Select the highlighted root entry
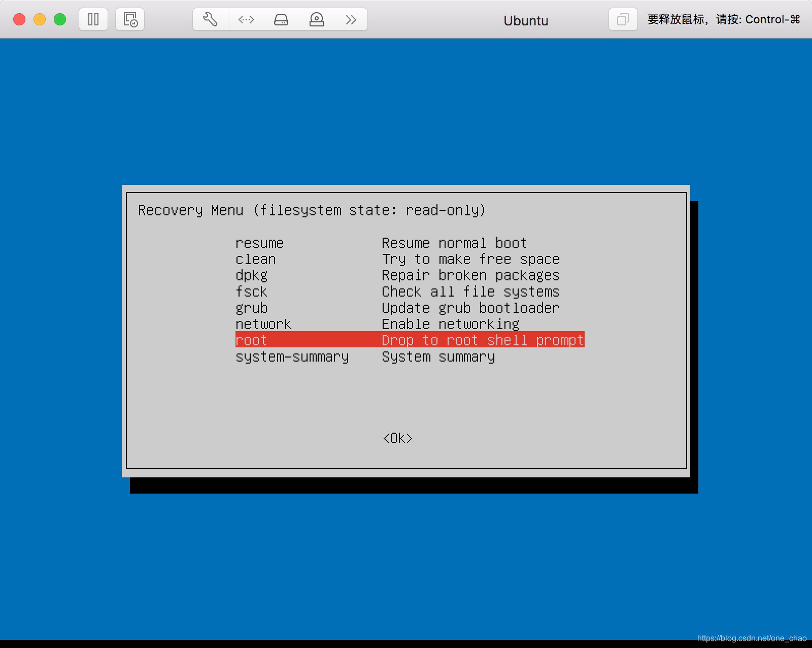 click(x=410, y=340)
